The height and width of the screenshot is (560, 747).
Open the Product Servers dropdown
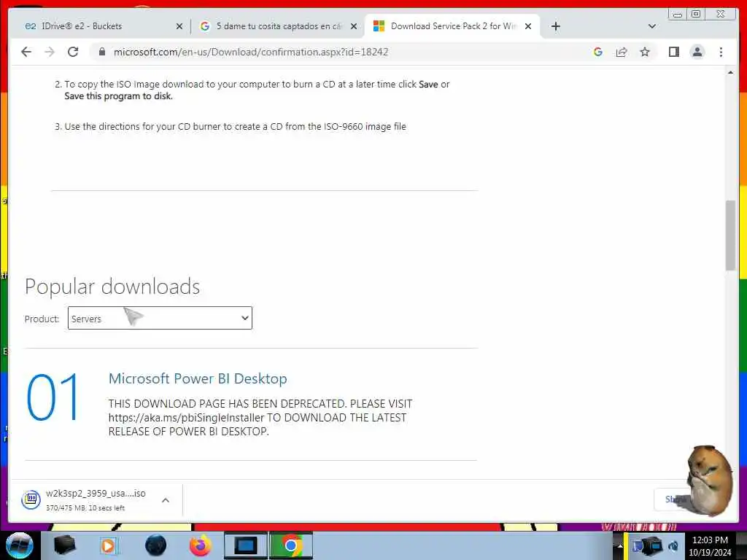(160, 318)
